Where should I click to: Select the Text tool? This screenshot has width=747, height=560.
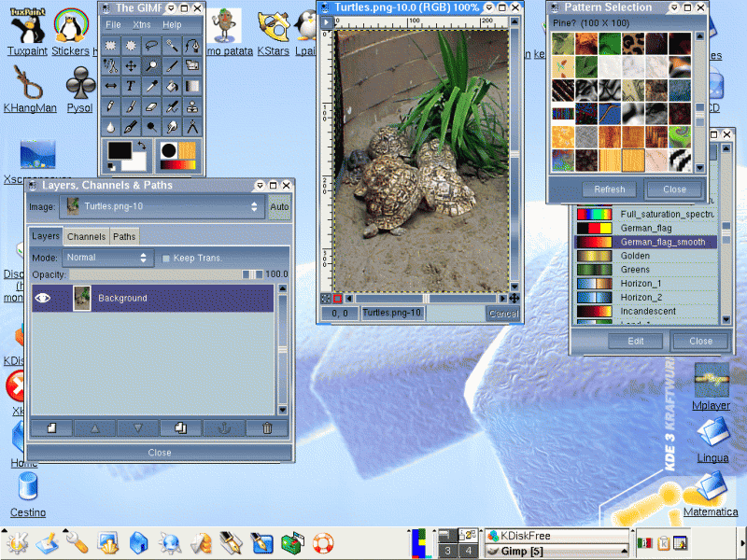131,87
